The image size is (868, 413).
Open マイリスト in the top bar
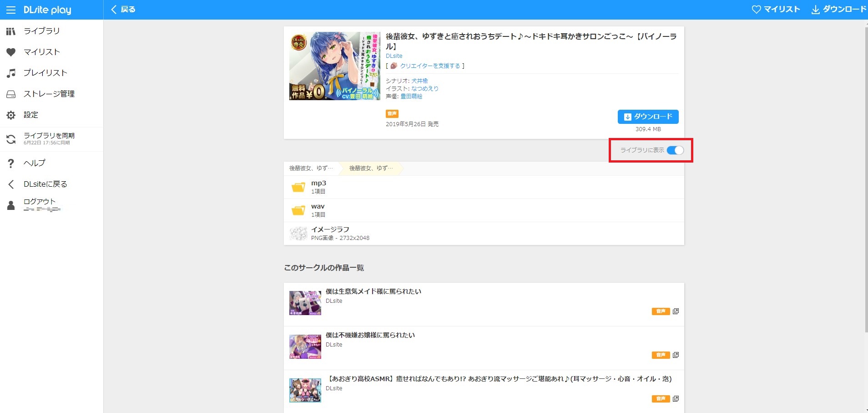[776, 10]
